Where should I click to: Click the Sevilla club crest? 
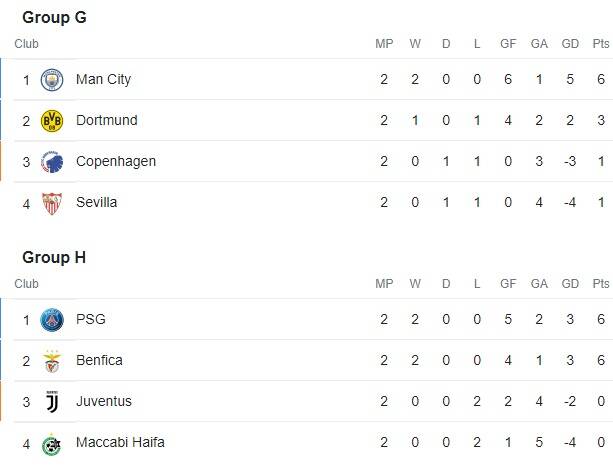[x=51, y=203]
